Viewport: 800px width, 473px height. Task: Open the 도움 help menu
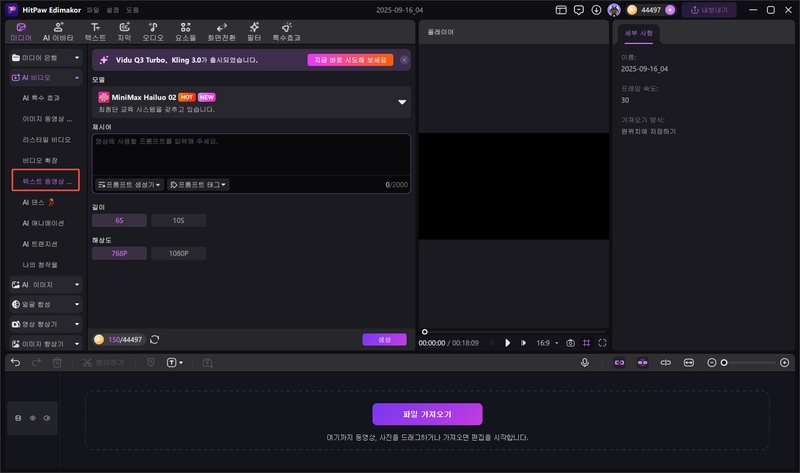[133, 10]
